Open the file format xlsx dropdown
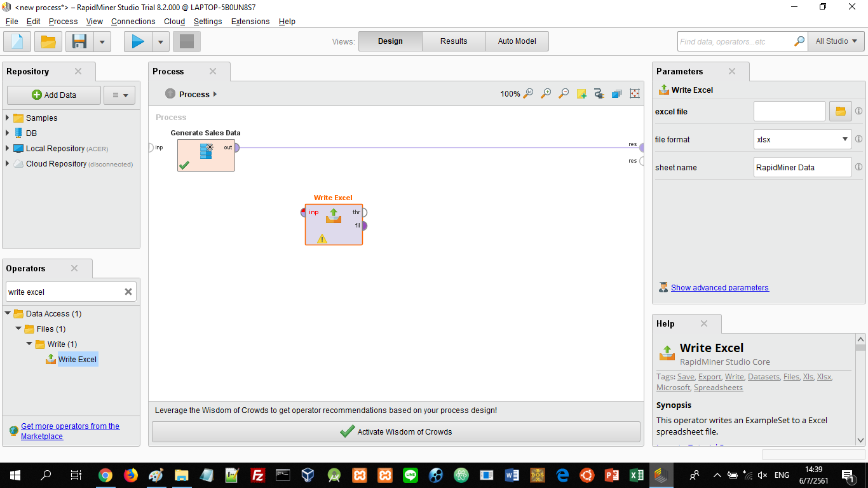 pyautogui.click(x=803, y=139)
